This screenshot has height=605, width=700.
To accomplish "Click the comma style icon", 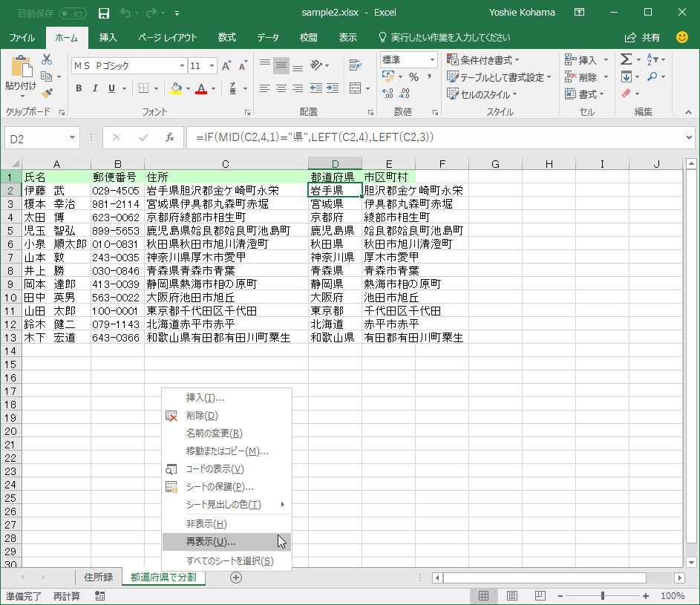I will pos(429,76).
